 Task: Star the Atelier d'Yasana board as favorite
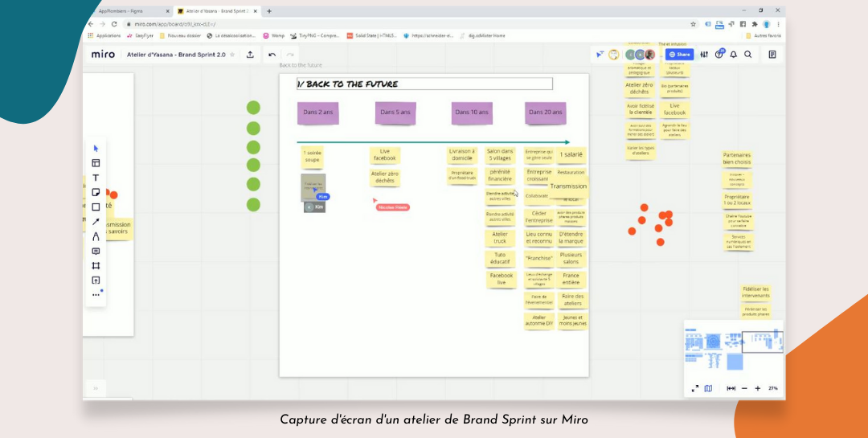[x=233, y=55]
